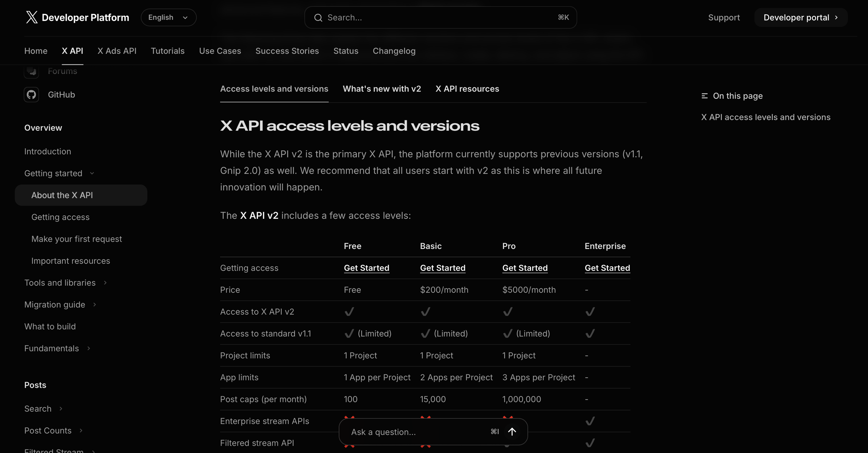Click Get Started link under Basic

tap(442, 268)
